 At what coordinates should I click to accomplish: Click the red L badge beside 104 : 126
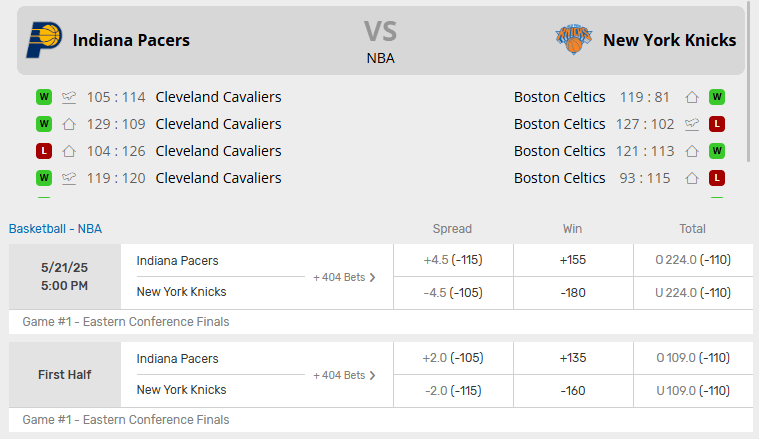point(44,151)
